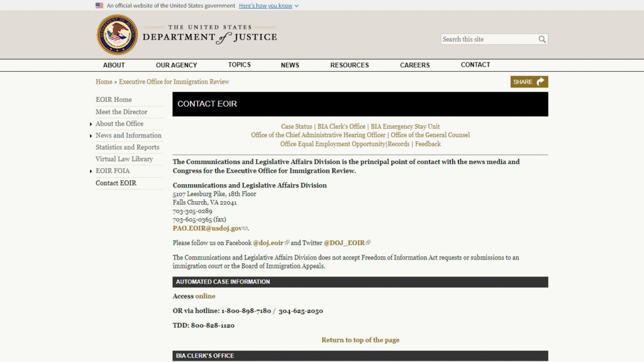
Task: Click the Department of Justice seal logo
Action: pos(117,35)
